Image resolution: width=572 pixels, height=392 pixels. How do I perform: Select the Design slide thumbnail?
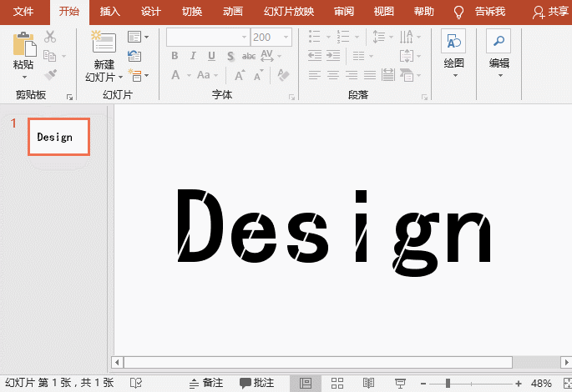tap(58, 137)
